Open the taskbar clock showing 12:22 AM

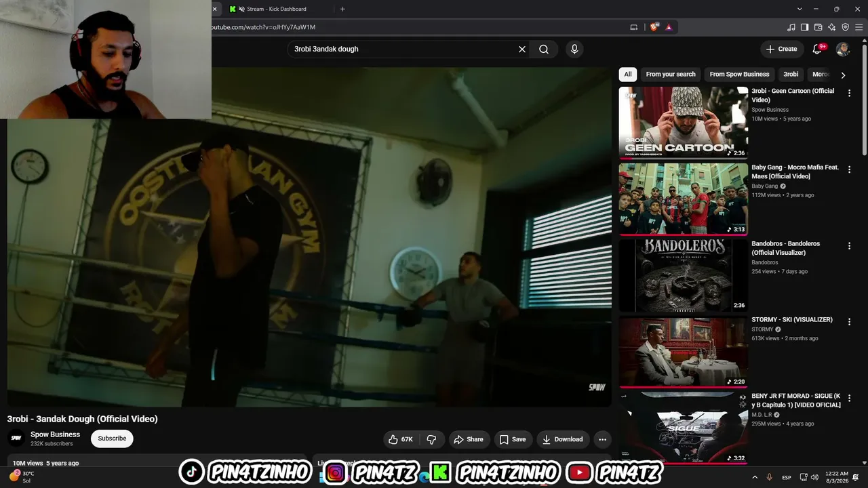pos(837,477)
